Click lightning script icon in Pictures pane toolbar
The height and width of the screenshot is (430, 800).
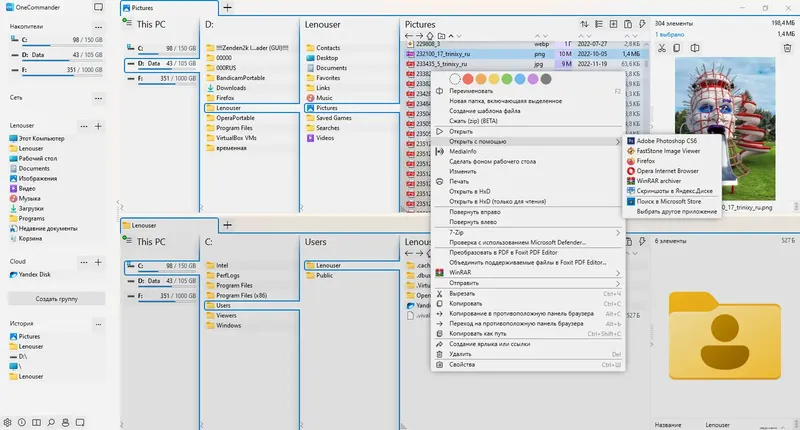(642, 24)
